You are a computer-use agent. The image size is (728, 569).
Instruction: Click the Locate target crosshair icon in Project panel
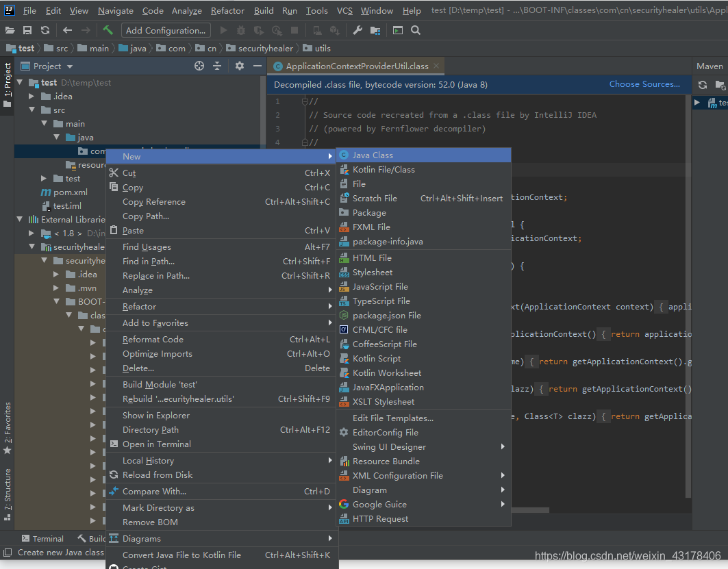click(x=199, y=66)
